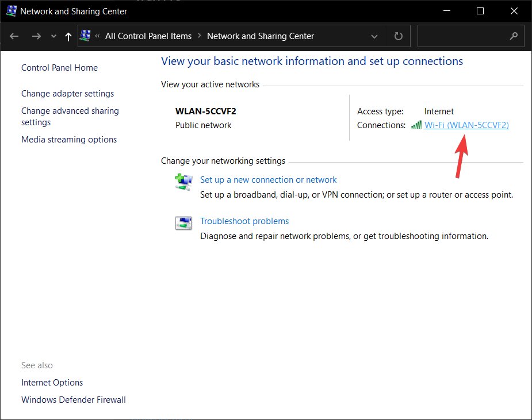532x420 pixels.
Task: Click the WLAN-5CCVF2 network name
Action: [x=205, y=111]
